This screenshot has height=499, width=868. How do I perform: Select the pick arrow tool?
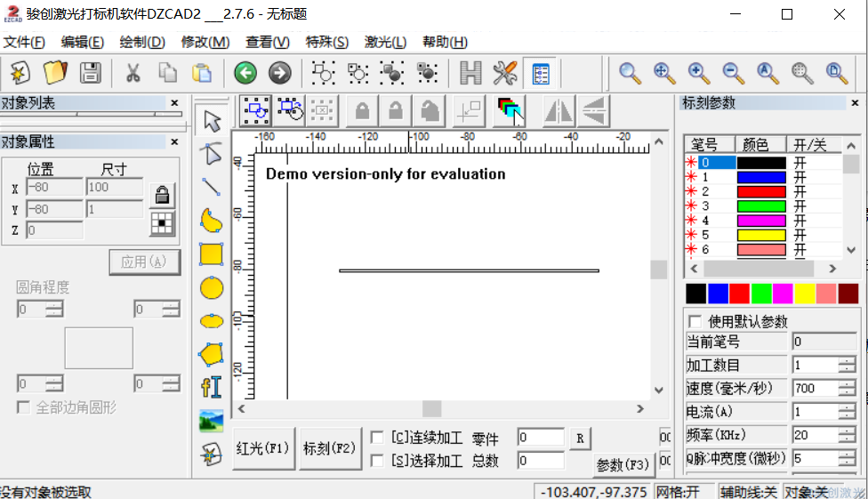pos(212,121)
